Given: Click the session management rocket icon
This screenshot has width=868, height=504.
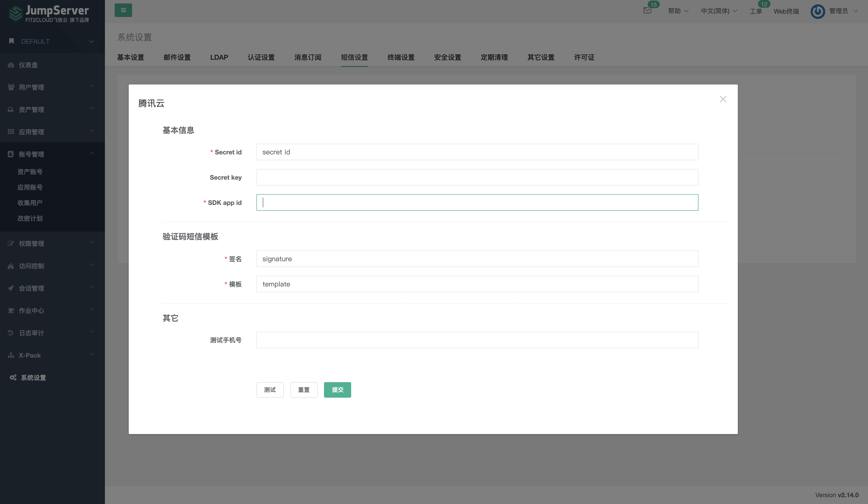Looking at the screenshot, I should [x=11, y=288].
